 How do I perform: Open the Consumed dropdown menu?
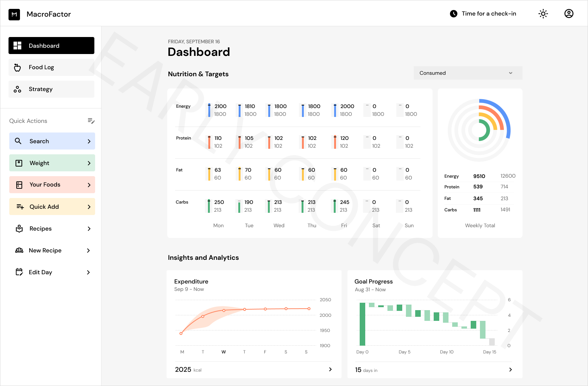(468, 73)
